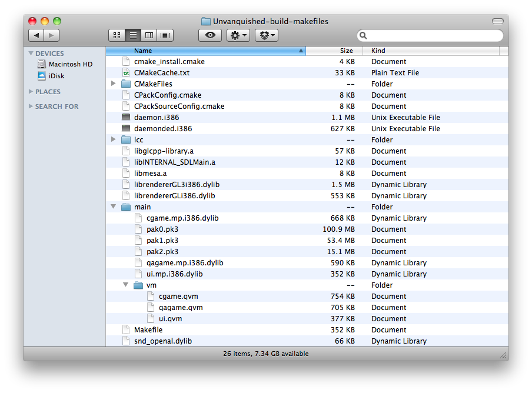The image size is (532, 393).
Task: Switch to icon view mode
Action: coord(117,36)
